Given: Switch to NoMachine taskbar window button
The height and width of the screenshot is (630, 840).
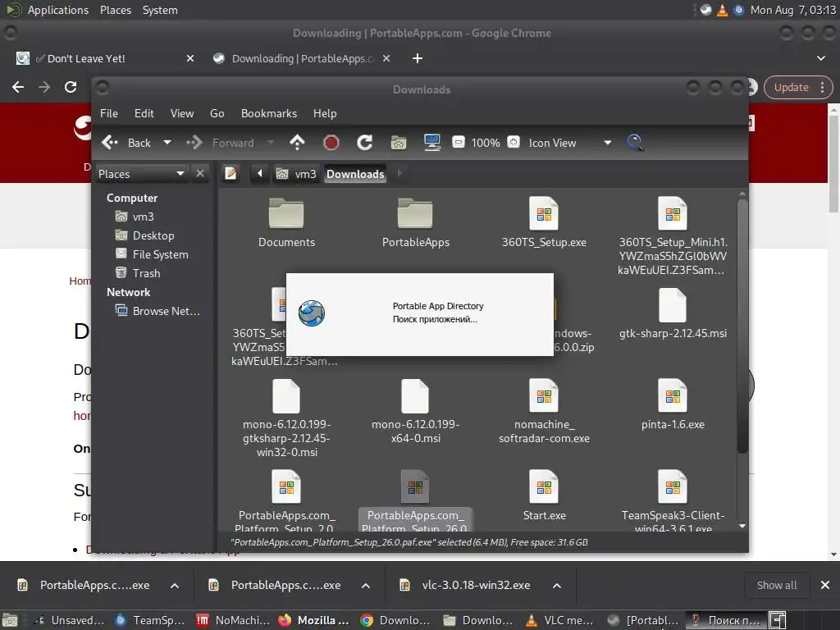Looking at the screenshot, I should [x=233, y=620].
